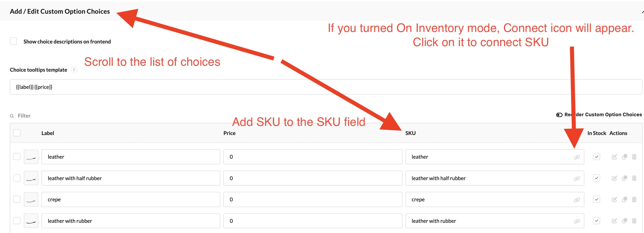Screen dimensions: 644x233
Task: Toggle Reorder Custom Option Choices switch
Action: (x=559, y=115)
